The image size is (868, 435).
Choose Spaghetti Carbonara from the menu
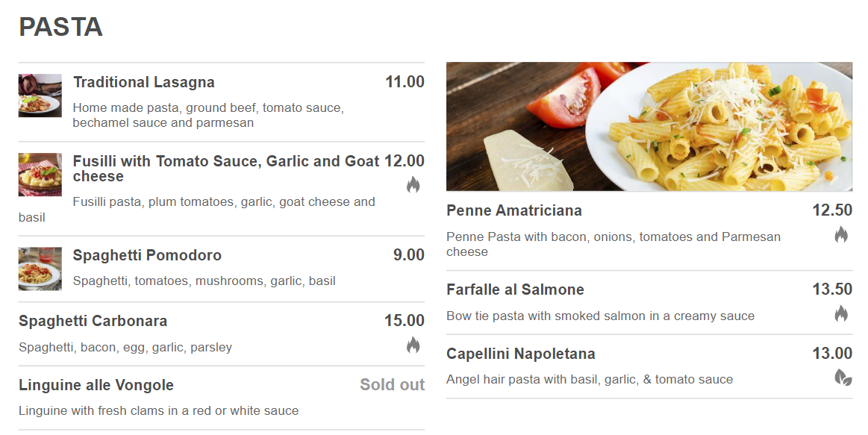click(x=93, y=321)
